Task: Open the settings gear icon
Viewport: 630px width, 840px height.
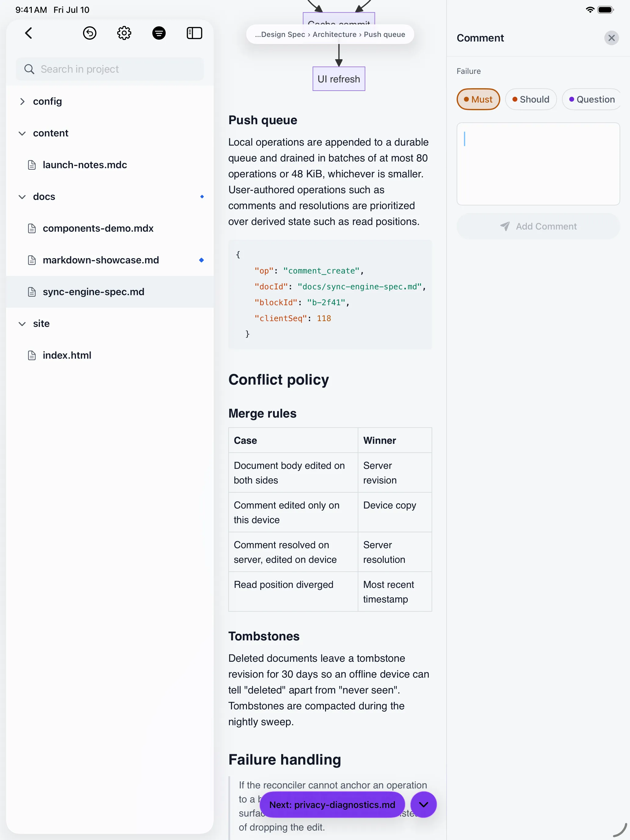Action: 124,33
